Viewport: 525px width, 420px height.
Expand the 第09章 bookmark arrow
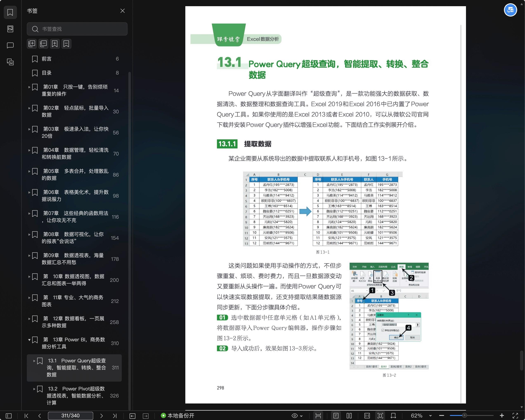tap(29, 256)
